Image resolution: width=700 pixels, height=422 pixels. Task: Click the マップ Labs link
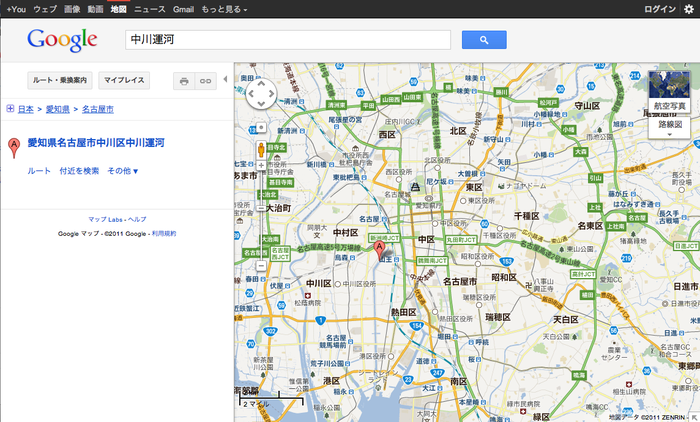(105, 219)
